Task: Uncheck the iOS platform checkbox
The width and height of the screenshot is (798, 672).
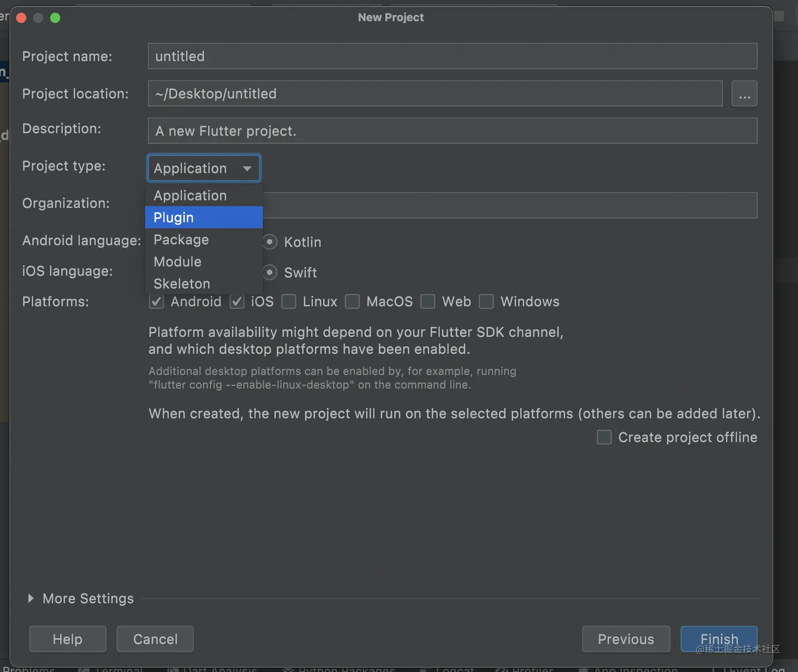Action: pos(237,301)
